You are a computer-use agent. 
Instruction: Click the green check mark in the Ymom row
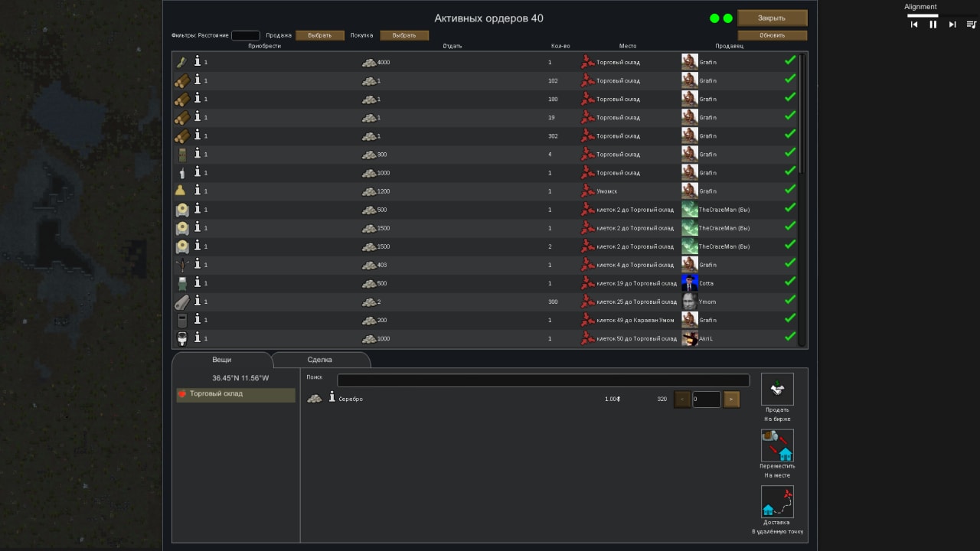coord(790,300)
